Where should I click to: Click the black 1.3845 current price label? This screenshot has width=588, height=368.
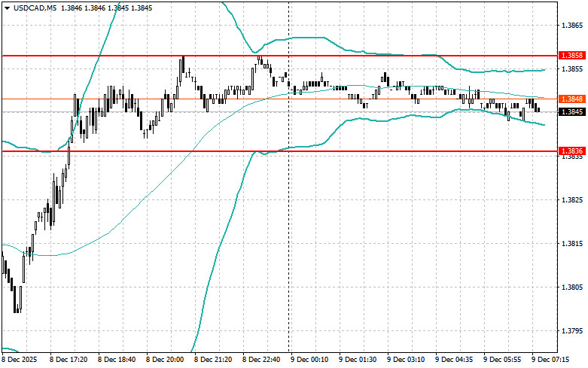click(572, 111)
